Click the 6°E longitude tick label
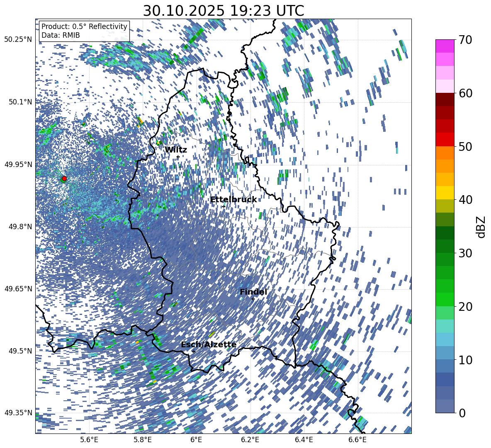This screenshot has width=491, height=448. [196, 440]
